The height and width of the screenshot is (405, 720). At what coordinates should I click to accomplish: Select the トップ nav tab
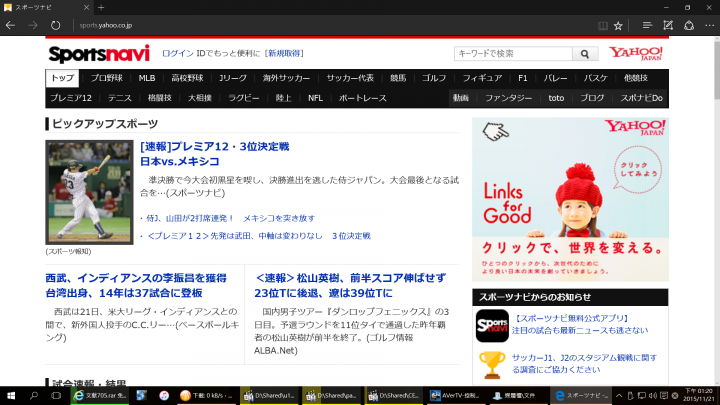click(x=62, y=78)
